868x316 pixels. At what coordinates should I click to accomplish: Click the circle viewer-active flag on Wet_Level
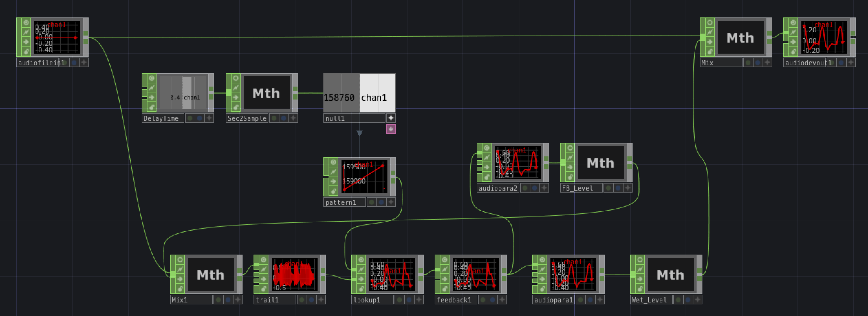[640, 260]
